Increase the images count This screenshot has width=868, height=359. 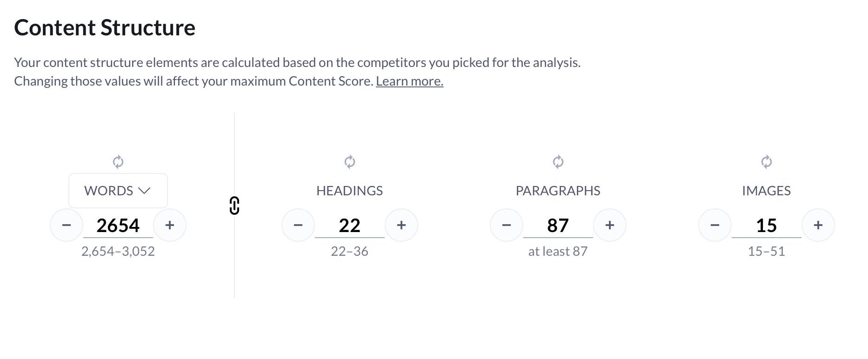818,226
